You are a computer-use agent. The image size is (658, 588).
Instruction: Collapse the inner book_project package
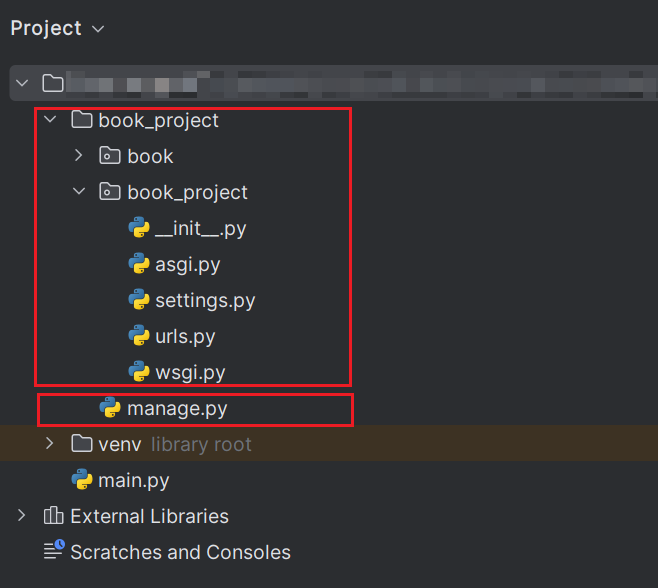pos(79,192)
